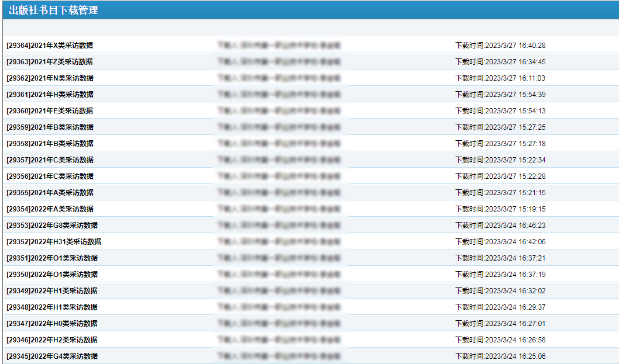The height and width of the screenshot is (364, 619).
Task: Click download time 2023/3/27 16:40:28
Action: pyautogui.click(x=500, y=46)
